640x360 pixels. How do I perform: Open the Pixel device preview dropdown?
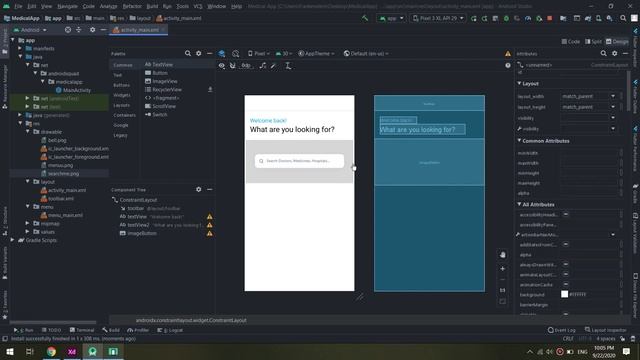(259, 53)
